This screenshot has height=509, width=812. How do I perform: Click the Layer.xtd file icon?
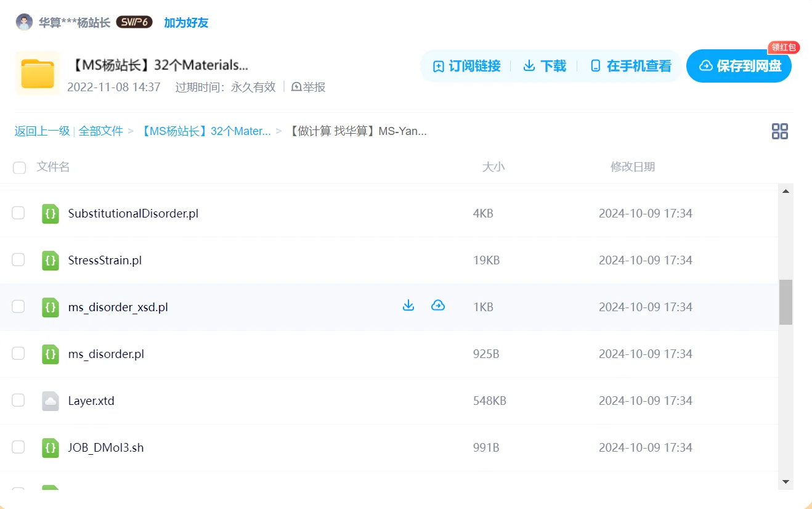tap(51, 401)
